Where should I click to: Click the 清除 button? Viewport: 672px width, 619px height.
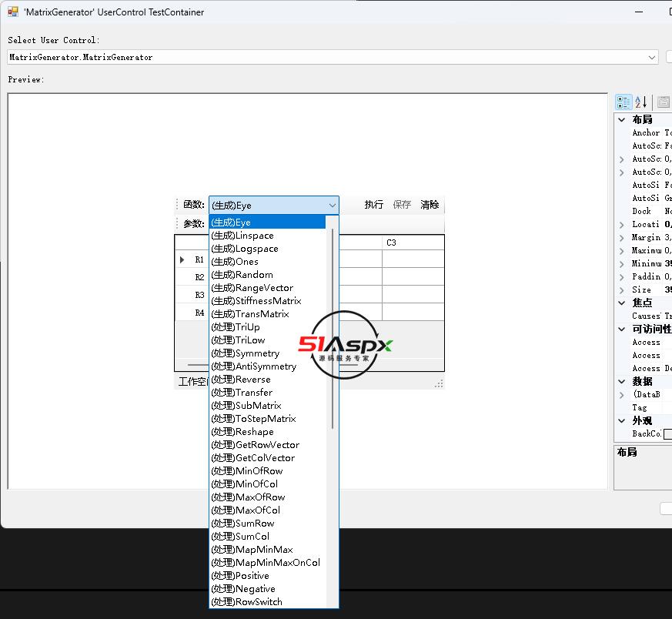coord(430,205)
